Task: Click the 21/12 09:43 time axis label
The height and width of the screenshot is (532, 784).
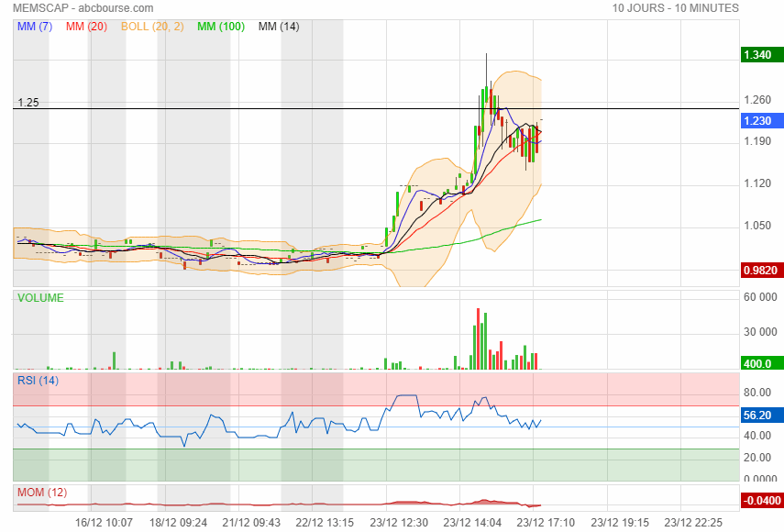Action: (251, 523)
